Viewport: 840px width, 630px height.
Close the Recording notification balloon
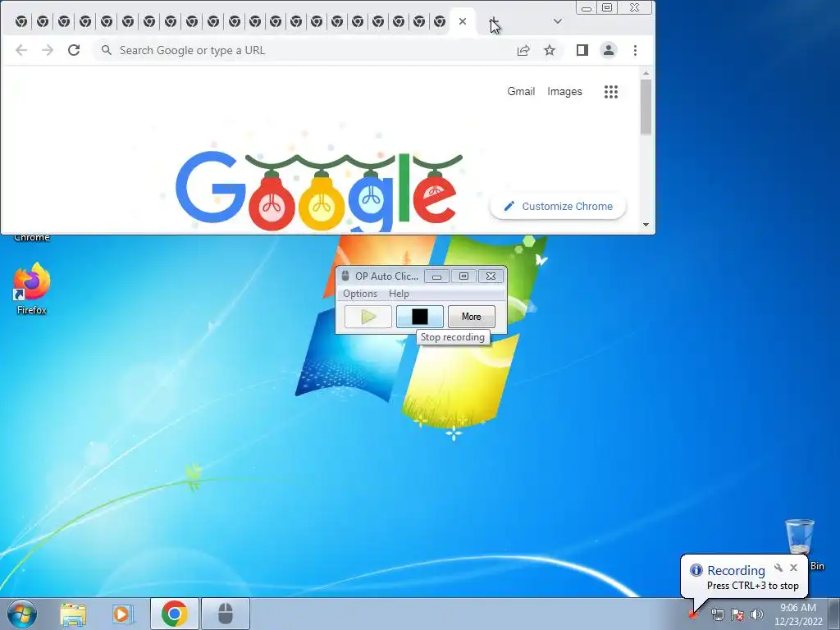click(x=794, y=568)
